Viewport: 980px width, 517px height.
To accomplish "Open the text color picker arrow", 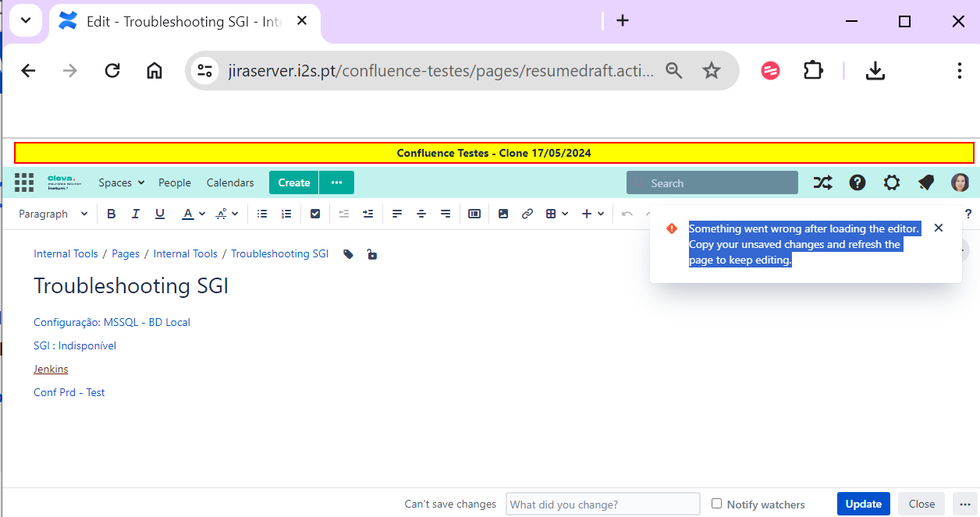I will 202,214.
